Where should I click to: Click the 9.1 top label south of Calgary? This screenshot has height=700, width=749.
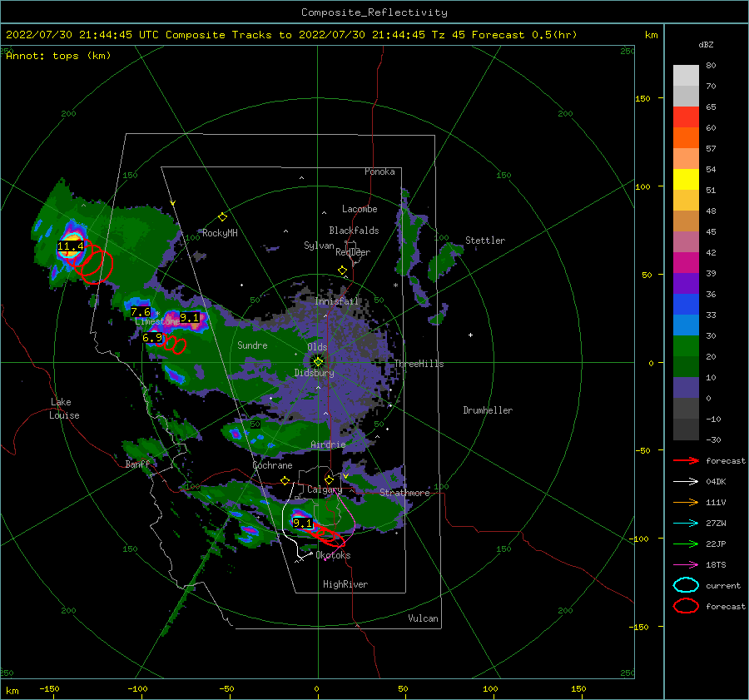click(302, 524)
